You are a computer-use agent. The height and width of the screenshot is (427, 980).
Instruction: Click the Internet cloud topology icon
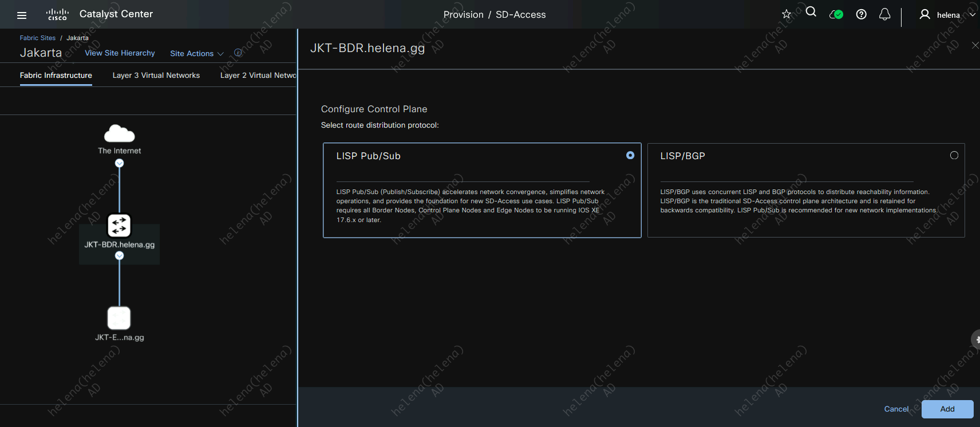[119, 134]
